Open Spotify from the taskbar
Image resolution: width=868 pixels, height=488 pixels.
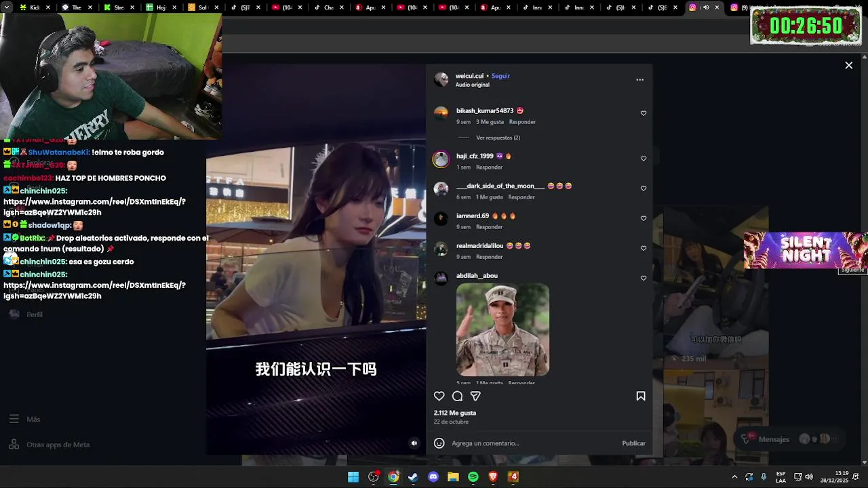click(473, 477)
